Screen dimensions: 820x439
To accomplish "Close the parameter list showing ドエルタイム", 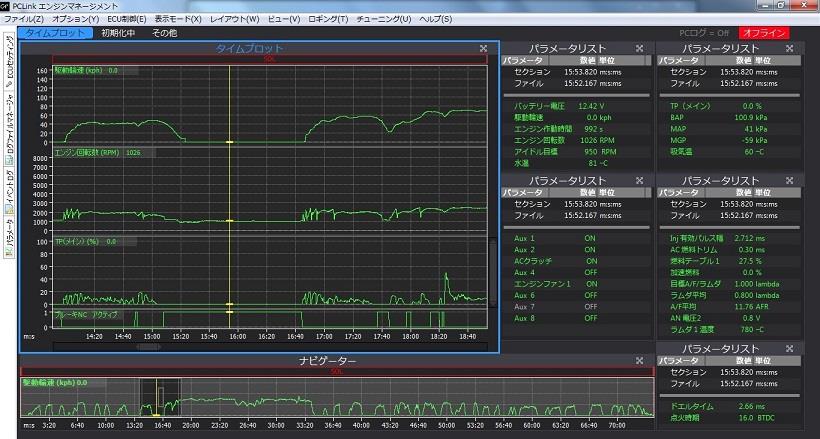I will tap(790, 348).
